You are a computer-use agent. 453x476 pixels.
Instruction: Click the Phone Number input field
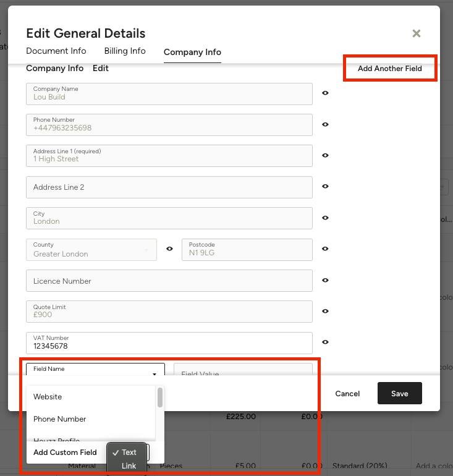169,125
